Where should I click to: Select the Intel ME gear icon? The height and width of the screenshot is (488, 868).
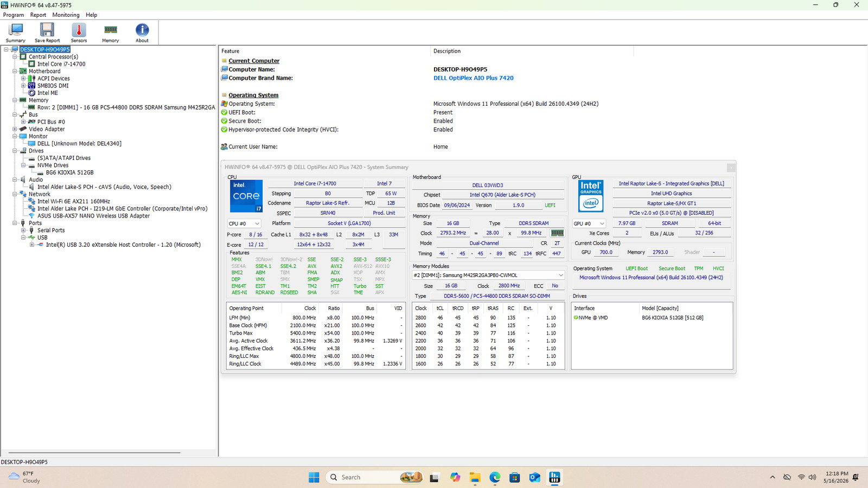(32, 93)
